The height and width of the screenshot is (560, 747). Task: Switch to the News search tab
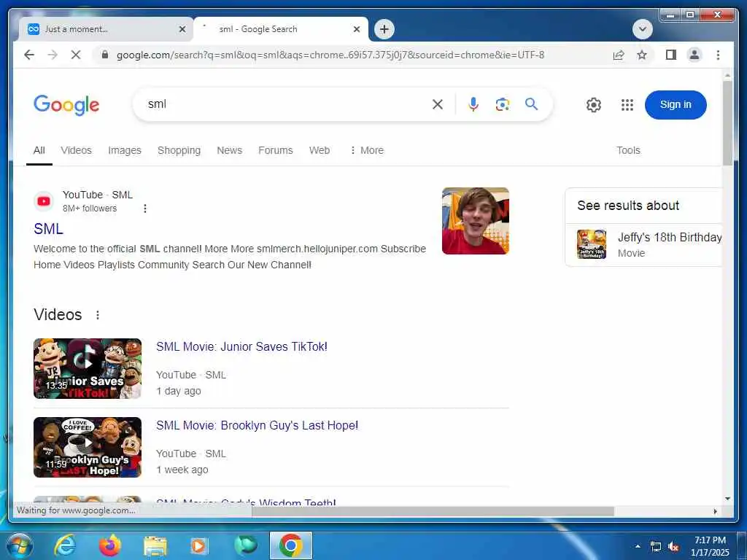(x=230, y=150)
